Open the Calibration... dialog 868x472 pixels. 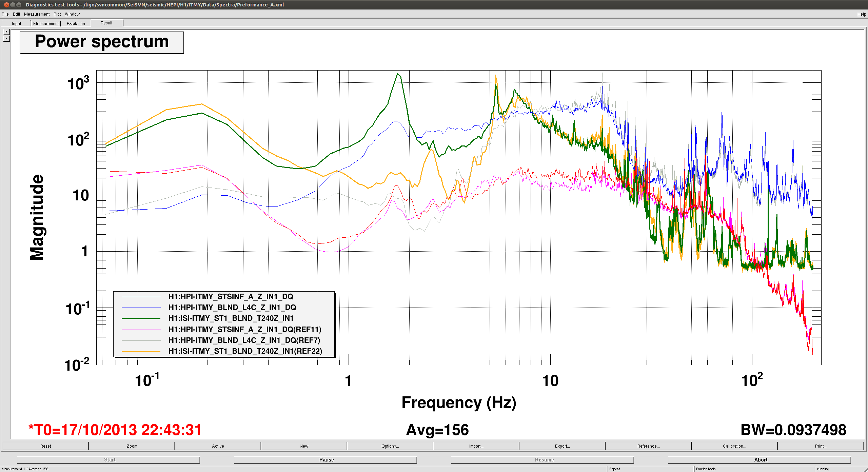tap(734, 446)
